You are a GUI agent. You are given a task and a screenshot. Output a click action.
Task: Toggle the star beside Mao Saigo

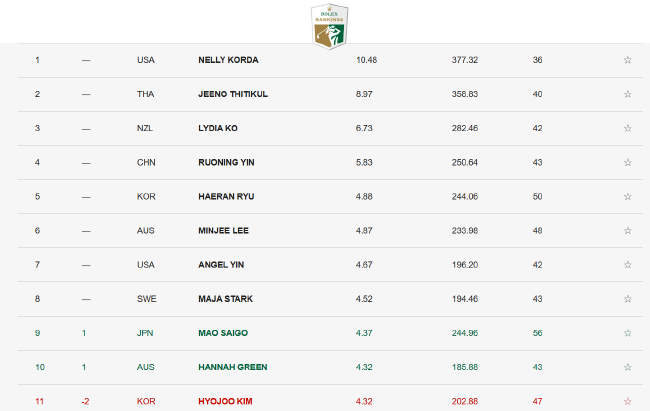(628, 333)
